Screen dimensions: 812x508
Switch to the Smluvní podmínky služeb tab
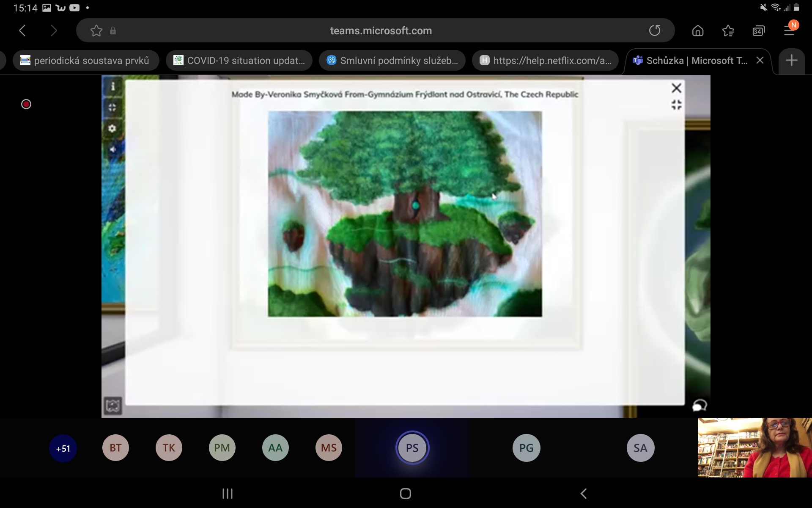point(392,61)
